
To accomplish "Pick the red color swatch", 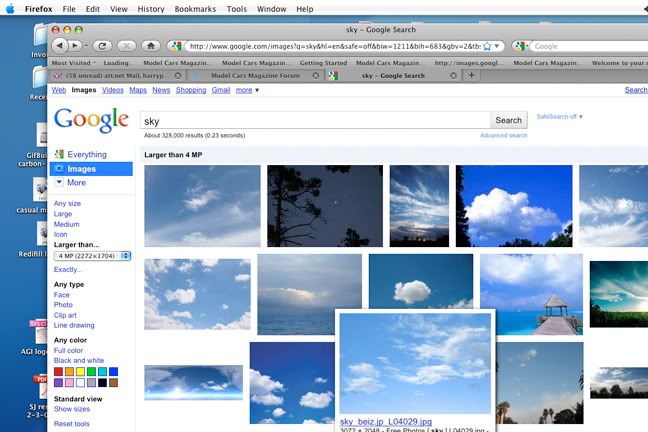I will (x=59, y=372).
